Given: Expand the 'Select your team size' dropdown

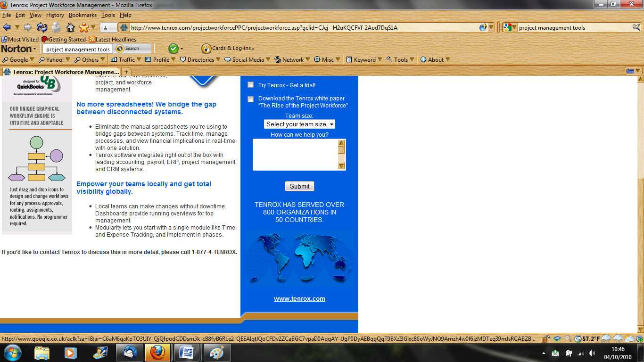Looking at the screenshot, I should click(x=299, y=124).
